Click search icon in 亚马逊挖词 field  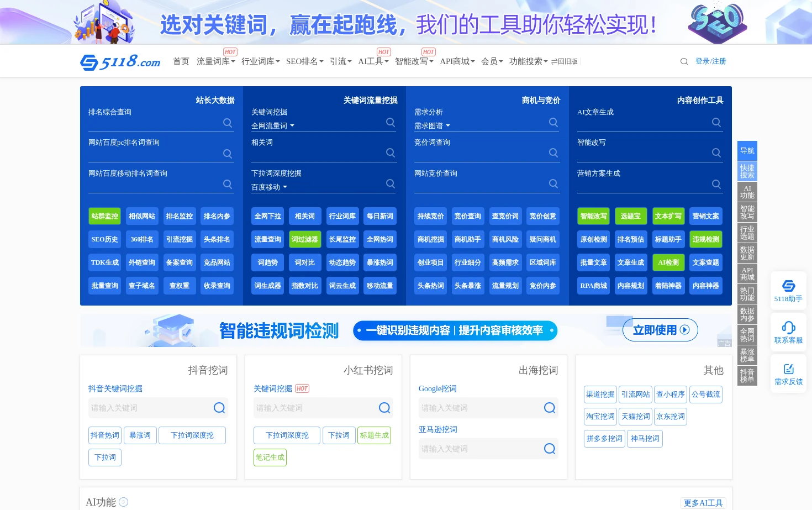click(x=550, y=449)
